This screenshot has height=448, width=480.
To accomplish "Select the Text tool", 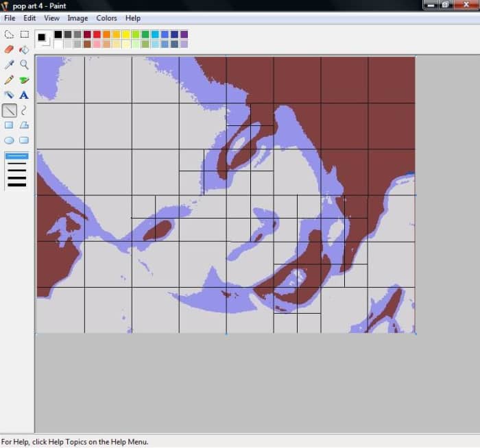I will click(x=24, y=95).
